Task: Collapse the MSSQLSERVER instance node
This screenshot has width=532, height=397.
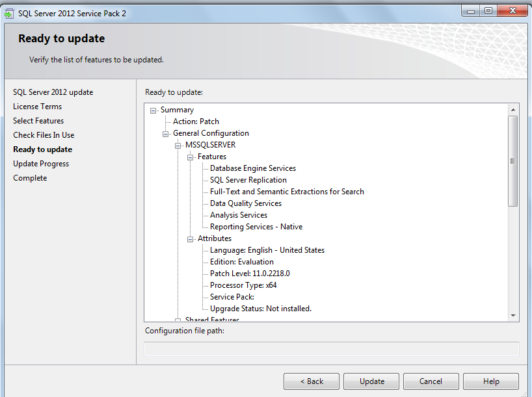Action: pos(178,146)
